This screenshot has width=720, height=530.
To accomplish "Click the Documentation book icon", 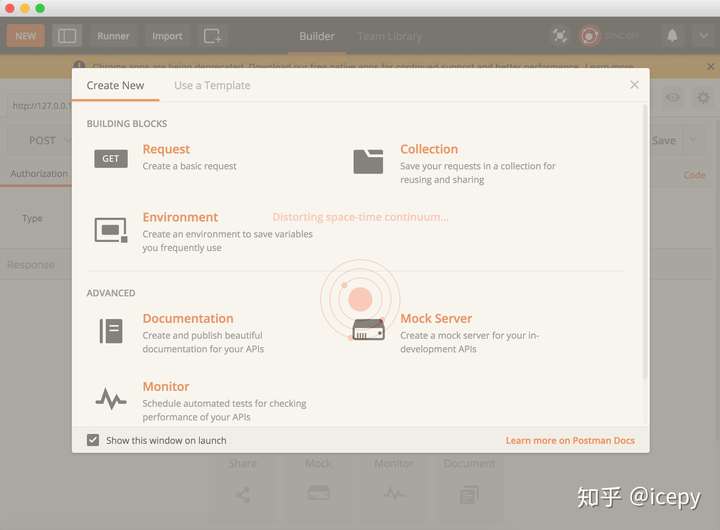I will click(x=111, y=331).
